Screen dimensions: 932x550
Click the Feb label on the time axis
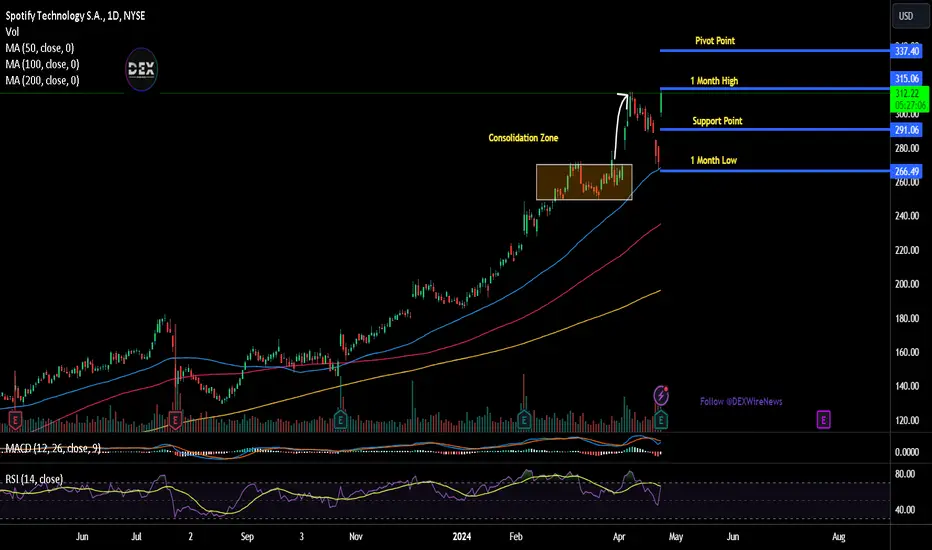[516, 536]
